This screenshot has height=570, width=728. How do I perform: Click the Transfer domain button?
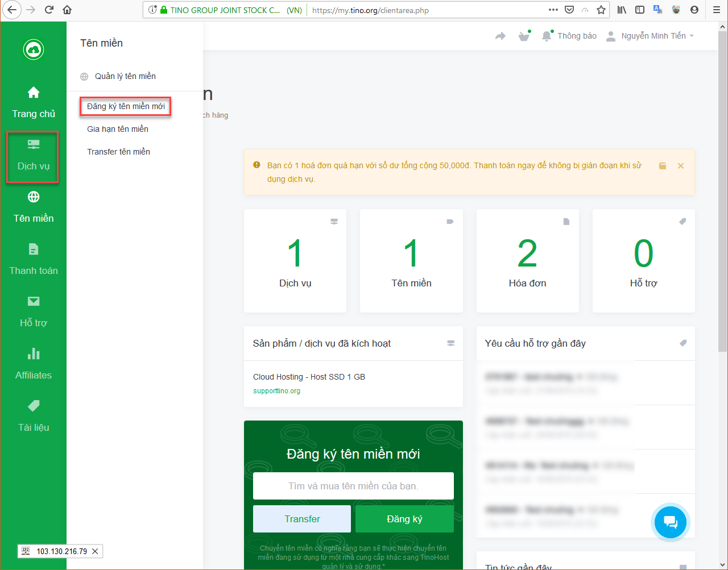coord(302,519)
